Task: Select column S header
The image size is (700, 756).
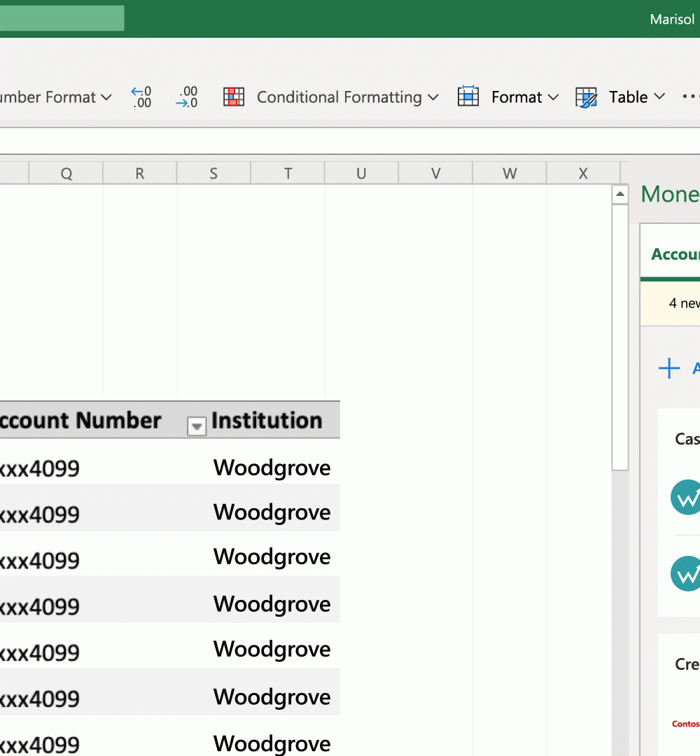Action: click(x=213, y=173)
